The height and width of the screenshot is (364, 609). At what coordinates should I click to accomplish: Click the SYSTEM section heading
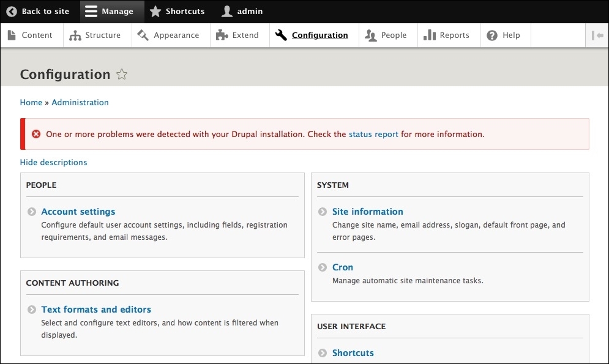[333, 185]
